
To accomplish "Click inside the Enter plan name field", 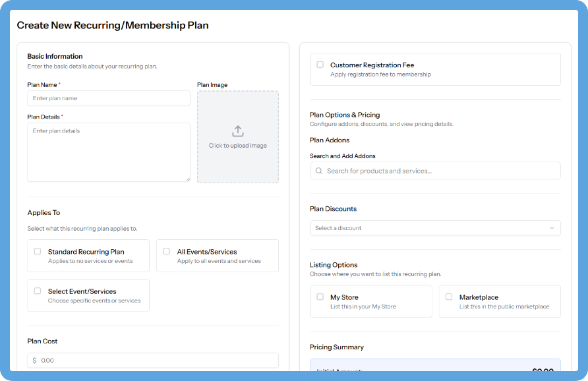I will click(108, 98).
